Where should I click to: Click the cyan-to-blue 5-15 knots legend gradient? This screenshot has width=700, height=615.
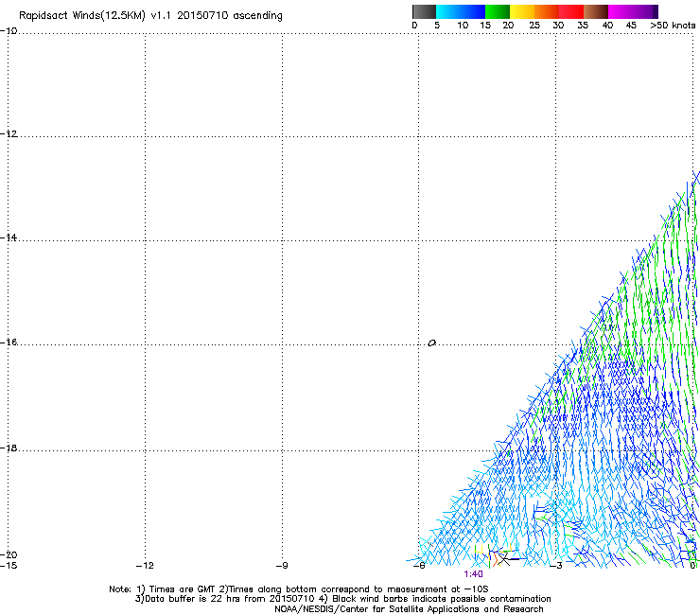[x=461, y=11]
